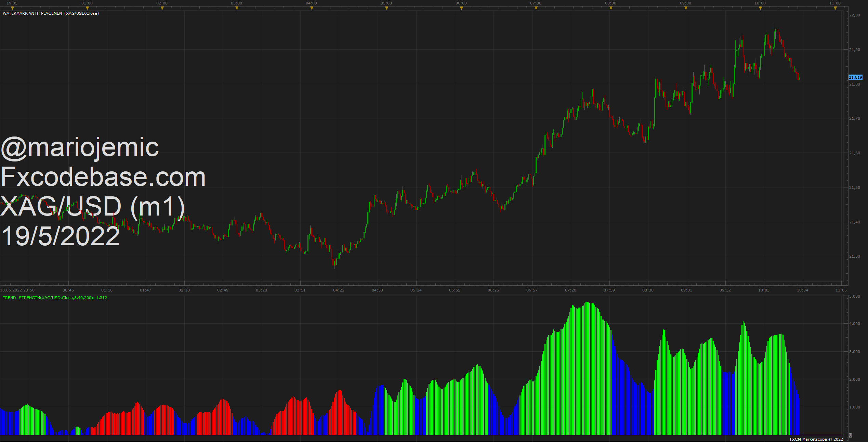Click the 01:16 time axis label

coord(107,290)
